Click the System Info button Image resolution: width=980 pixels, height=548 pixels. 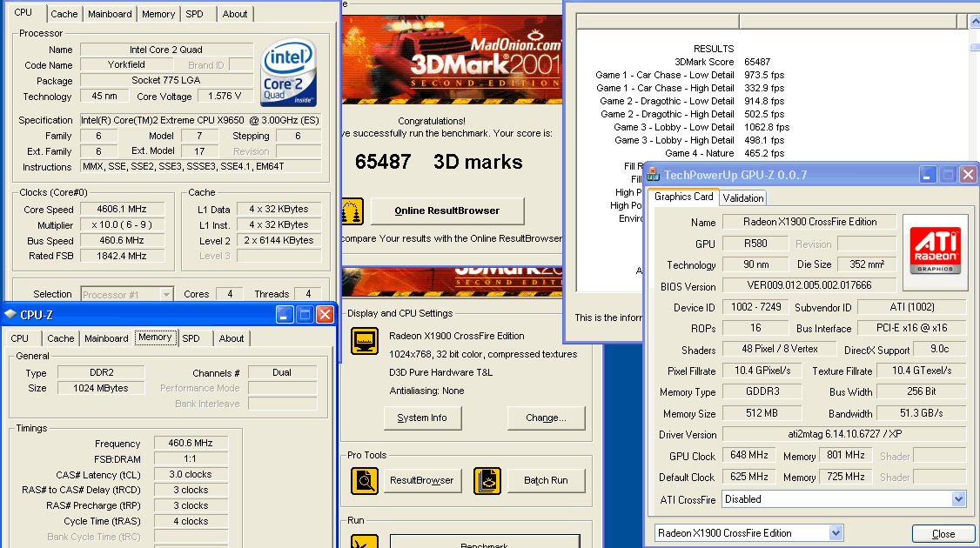422,418
